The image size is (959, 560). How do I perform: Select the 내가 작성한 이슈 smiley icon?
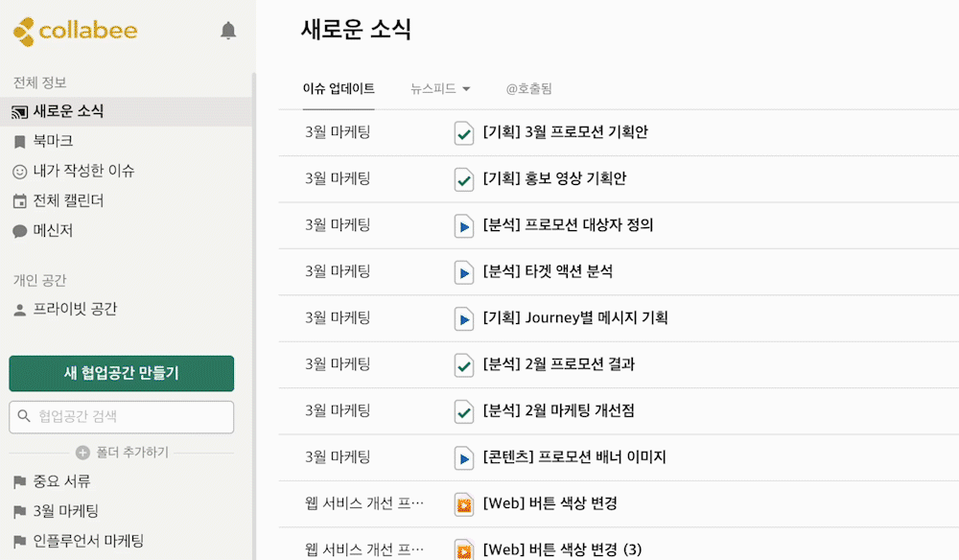pyautogui.click(x=19, y=172)
